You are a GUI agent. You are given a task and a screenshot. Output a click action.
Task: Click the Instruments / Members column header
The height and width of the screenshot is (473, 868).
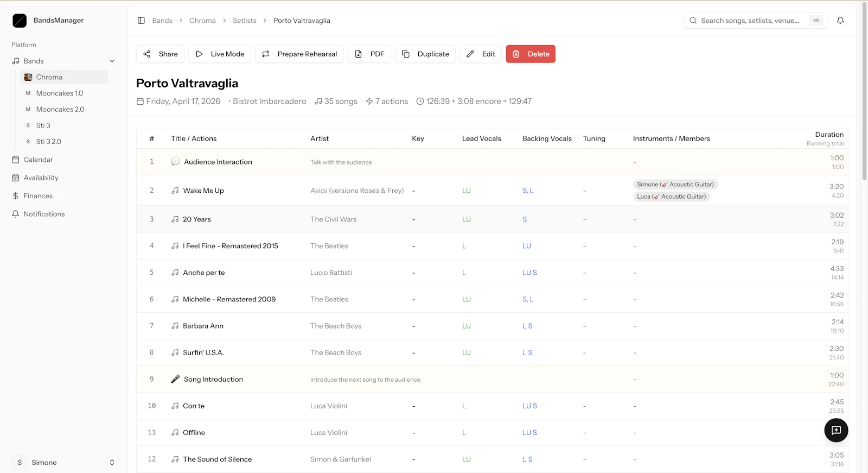point(672,138)
